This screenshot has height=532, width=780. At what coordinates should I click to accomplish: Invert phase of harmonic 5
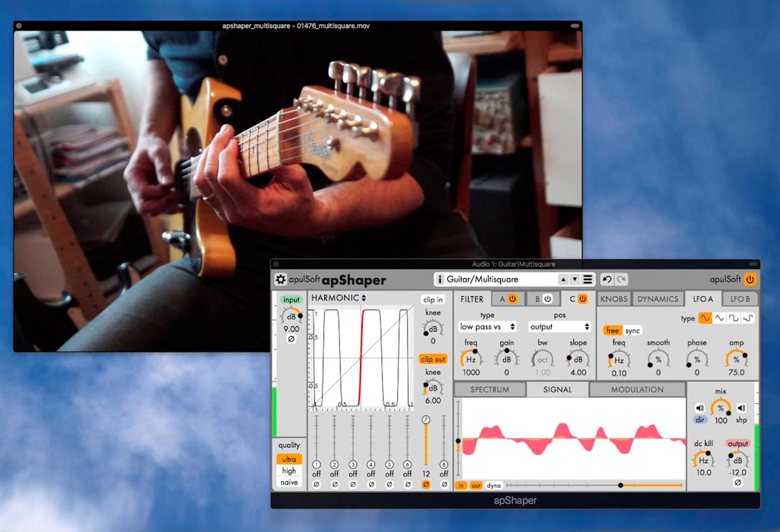pyautogui.click(x=389, y=484)
